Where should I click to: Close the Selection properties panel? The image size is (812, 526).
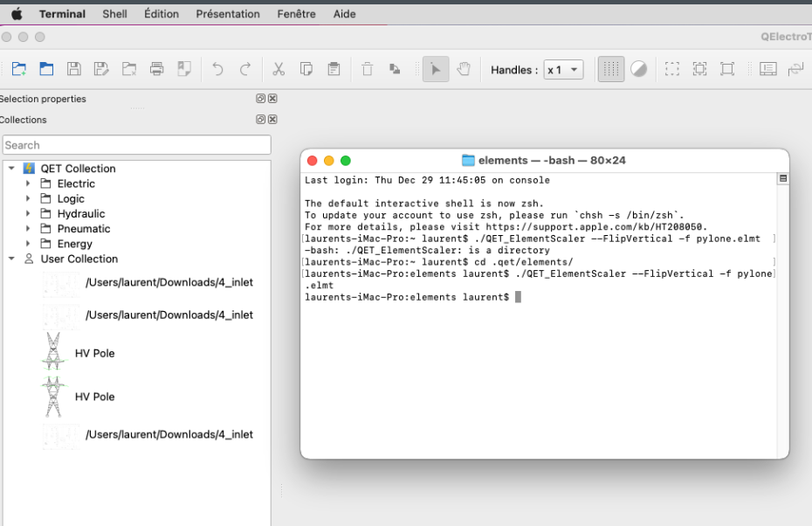272,99
